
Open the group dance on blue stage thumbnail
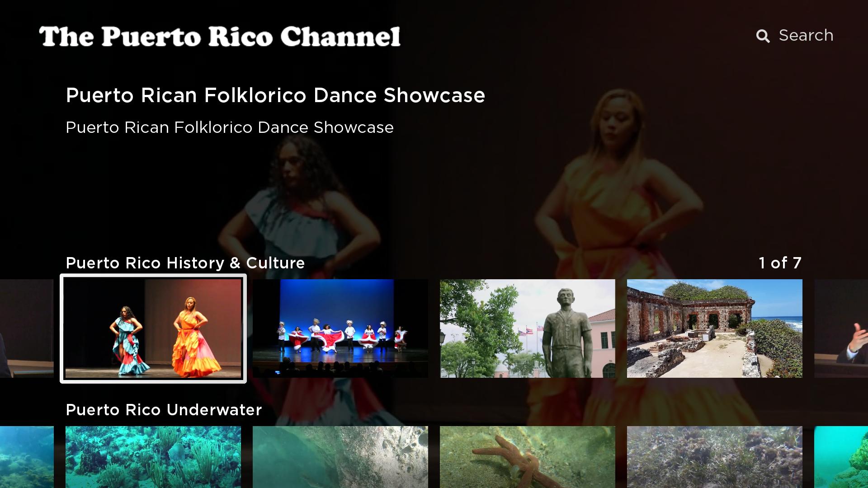[340, 328]
